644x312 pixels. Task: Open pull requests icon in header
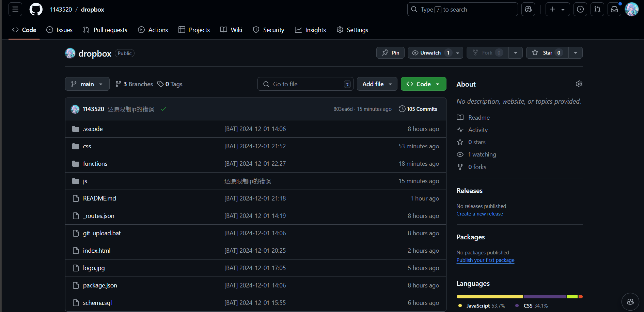(x=597, y=9)
